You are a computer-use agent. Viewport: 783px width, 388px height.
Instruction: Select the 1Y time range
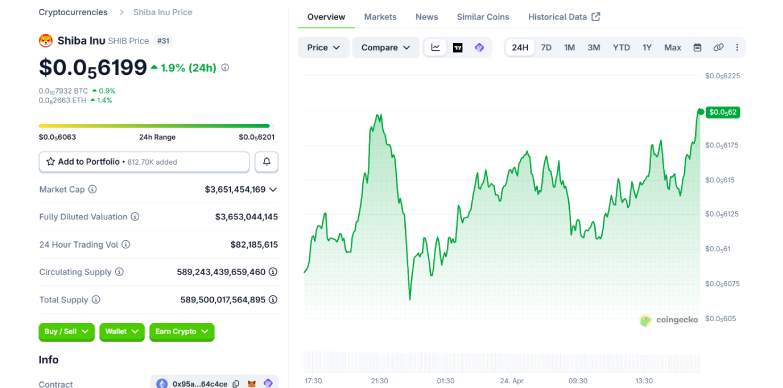647,47
